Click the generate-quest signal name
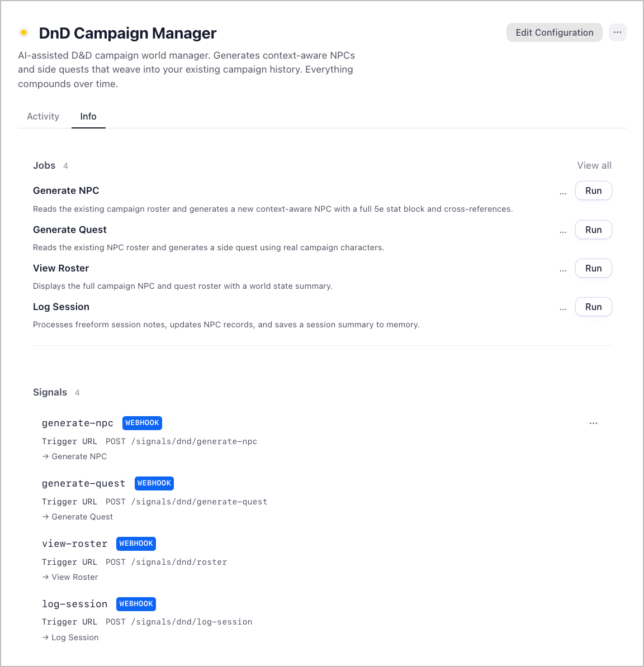 point(83,484)
